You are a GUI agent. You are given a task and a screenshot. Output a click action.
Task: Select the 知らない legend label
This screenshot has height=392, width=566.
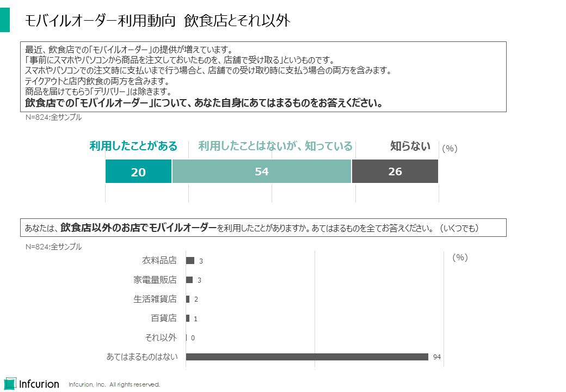(x=410, y=146)
